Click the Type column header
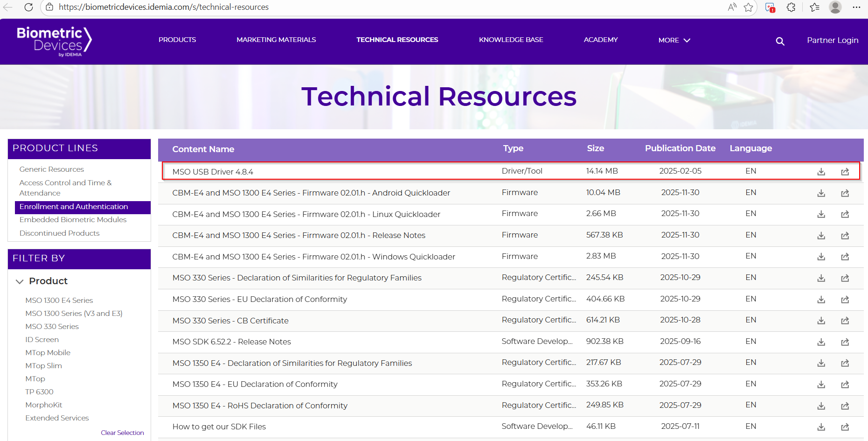The image size is (868, 441). click(513, 148)
